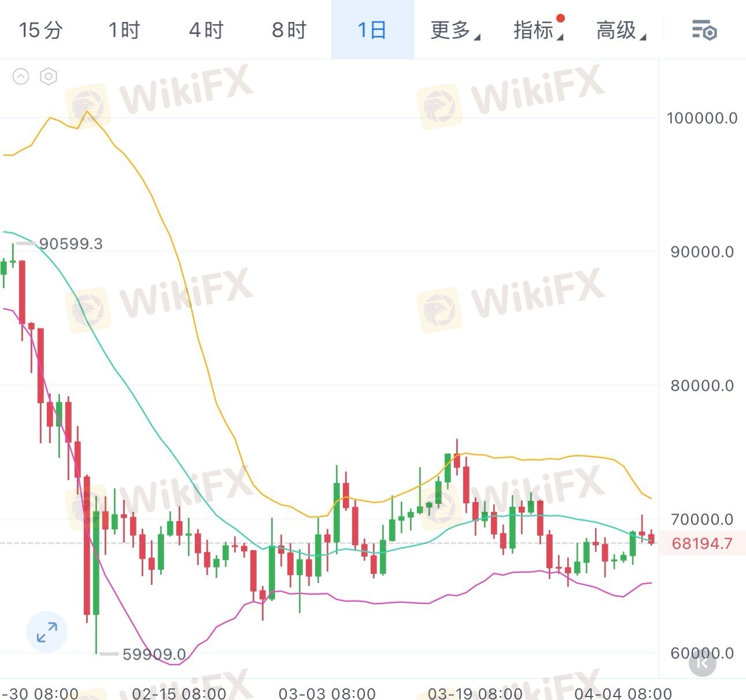Image resolution: width=746 pixels, height=700 pixels.
Task: Select the 15分 timeframe tab
Action: click(40, 30)
